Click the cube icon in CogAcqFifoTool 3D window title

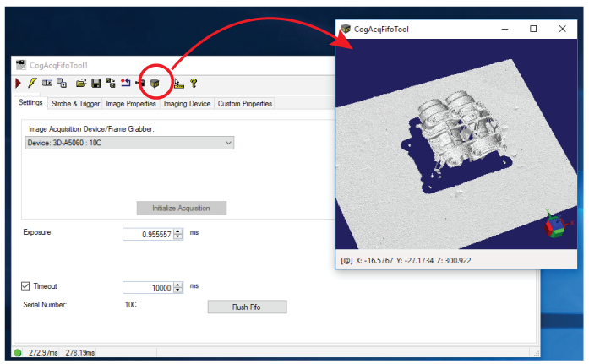(x=346, y=29)
